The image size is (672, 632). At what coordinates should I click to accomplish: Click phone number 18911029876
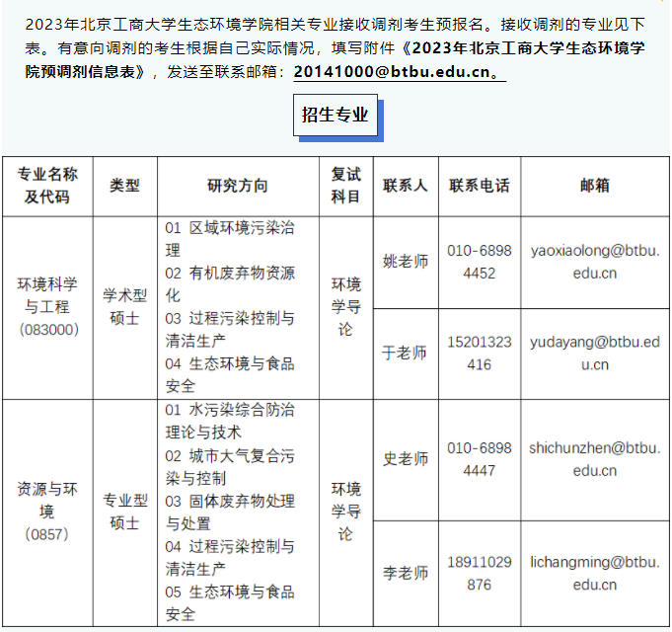coord(480,574)
